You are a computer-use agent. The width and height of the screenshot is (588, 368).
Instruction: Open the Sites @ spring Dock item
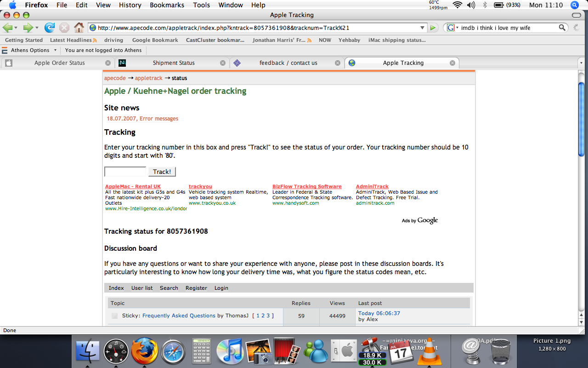(470, 352)
